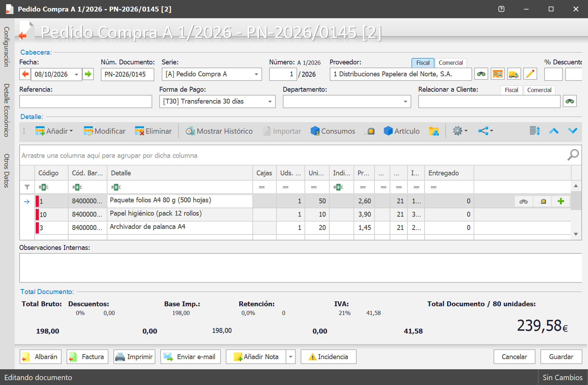Screen dimensions: 588x385
Task: Select Fiscal toggle for Proveedor
Action: pyautogui.click(x=423, y=63)
